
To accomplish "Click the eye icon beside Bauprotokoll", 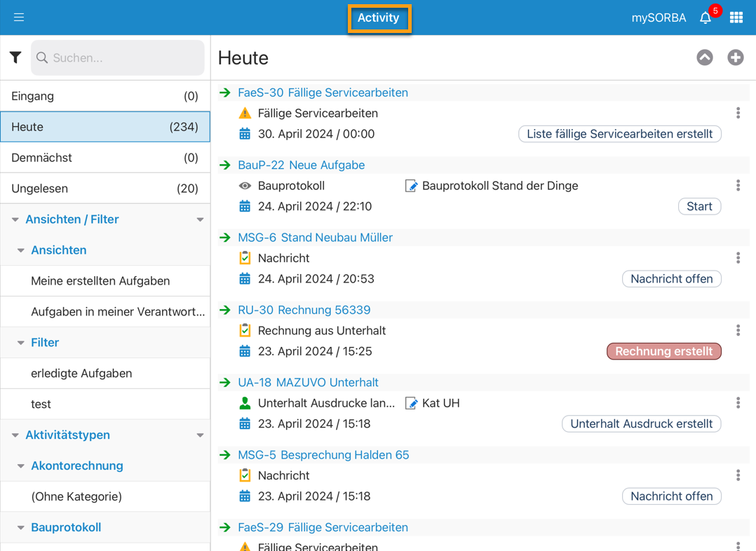I will (x=245, y=186).
